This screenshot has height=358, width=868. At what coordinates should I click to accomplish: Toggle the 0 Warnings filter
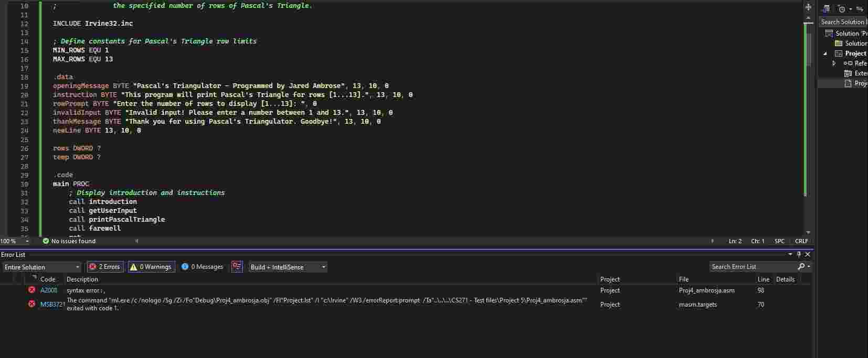click(x=152, y=267)
